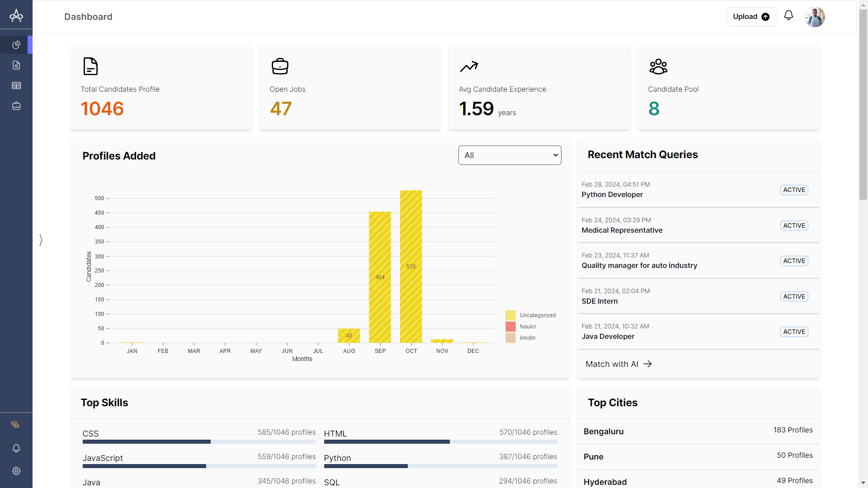The image size is (868, 488).
Task: Click the Match with AI link
Action: coord(618,364)
